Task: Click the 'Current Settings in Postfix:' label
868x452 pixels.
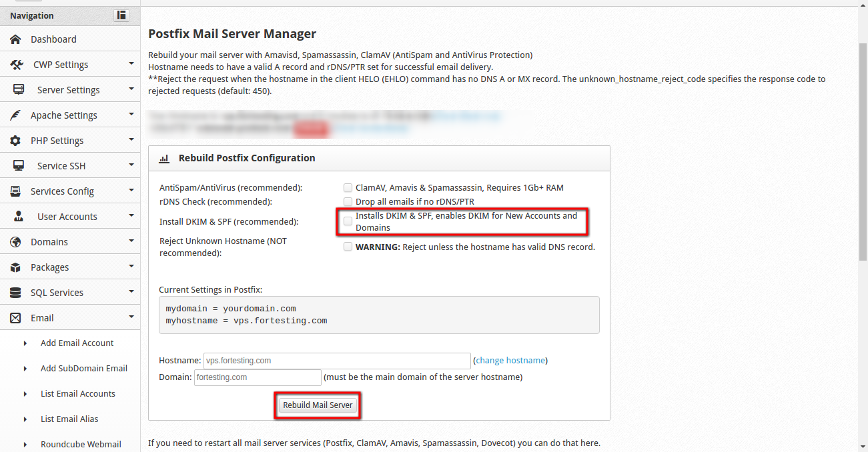Action: tap(210, 290)
